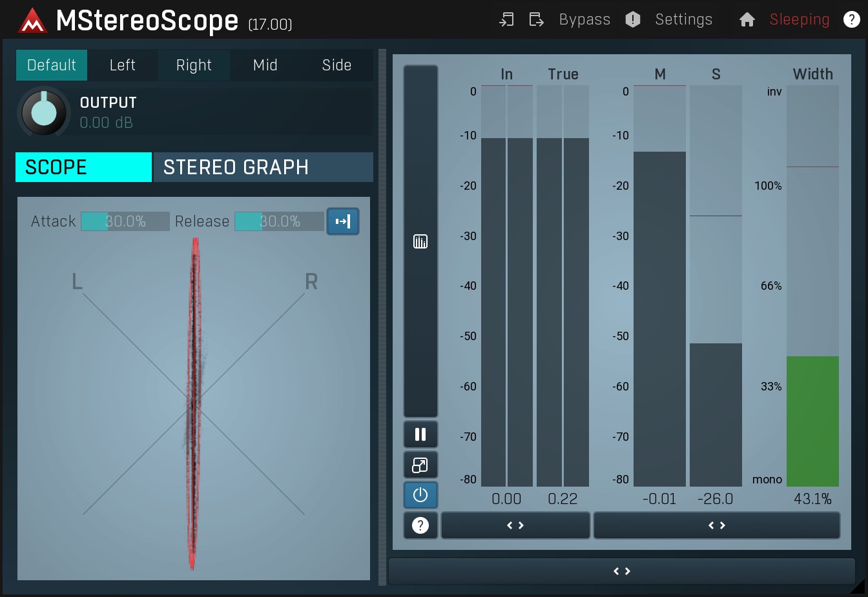This screenshot has width=868, height=597.
Task: Pause the meters with the pause button
Action: click(420, 434)
